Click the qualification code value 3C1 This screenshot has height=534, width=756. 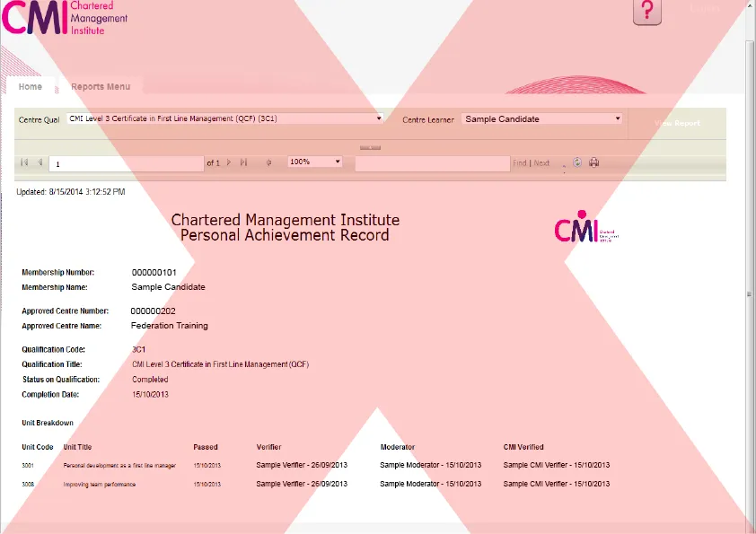pos(139,349)
